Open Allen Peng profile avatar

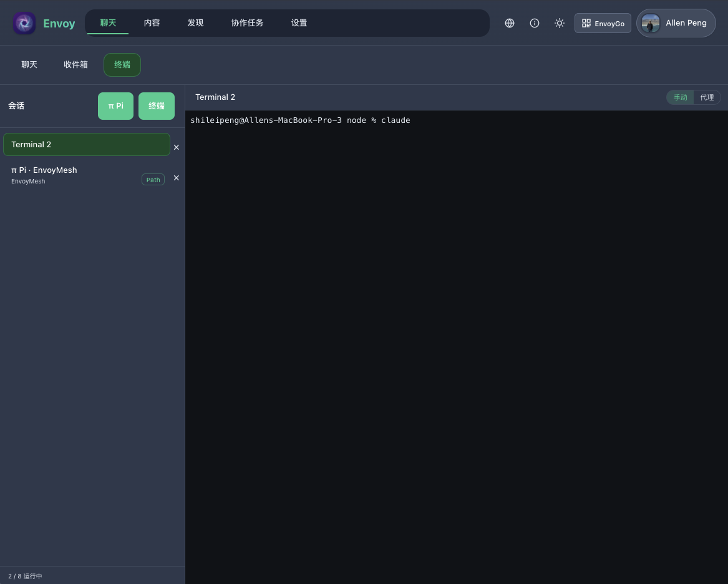(x=651, y=23)
